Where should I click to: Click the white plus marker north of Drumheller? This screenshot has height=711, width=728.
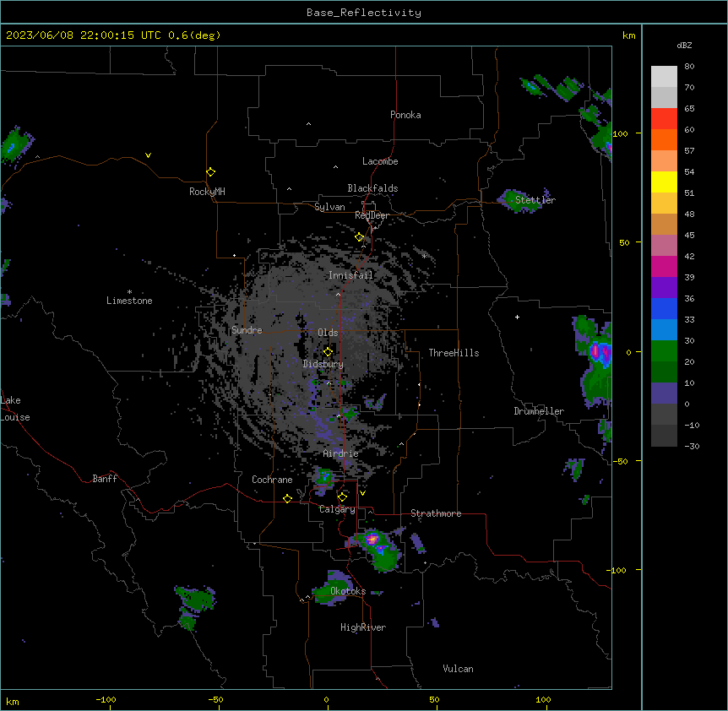(x=517, y=317)
